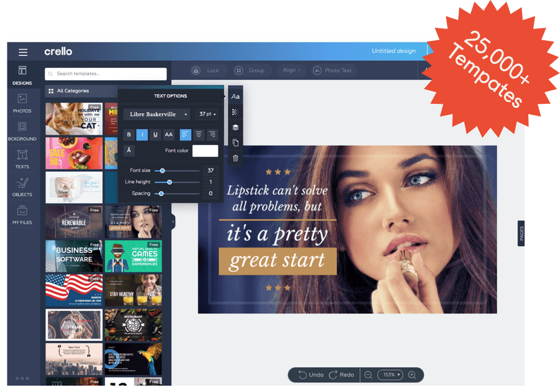Screen dimensions: 560x392
Task: Click the zoom in magnifier icon
Action: [412, 375]
